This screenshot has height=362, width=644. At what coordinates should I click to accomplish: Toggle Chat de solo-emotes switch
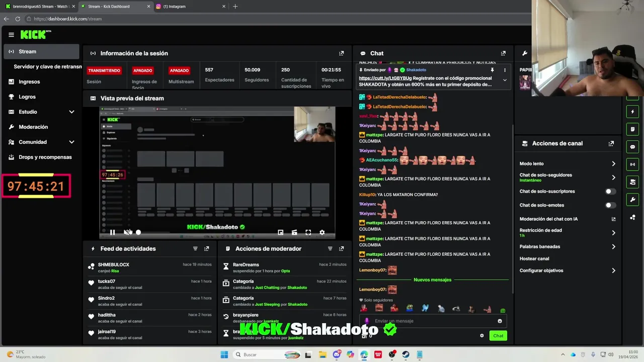pos(609,205)
